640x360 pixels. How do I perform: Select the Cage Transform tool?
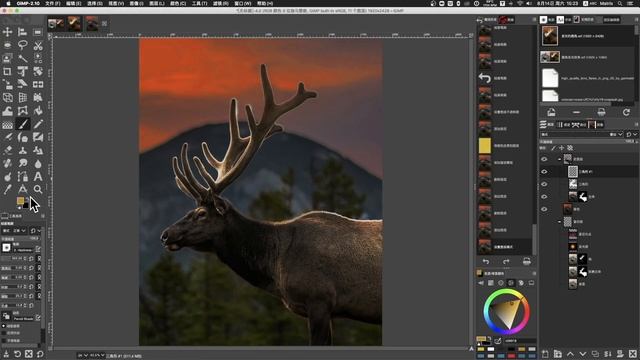tap(22, 111)
